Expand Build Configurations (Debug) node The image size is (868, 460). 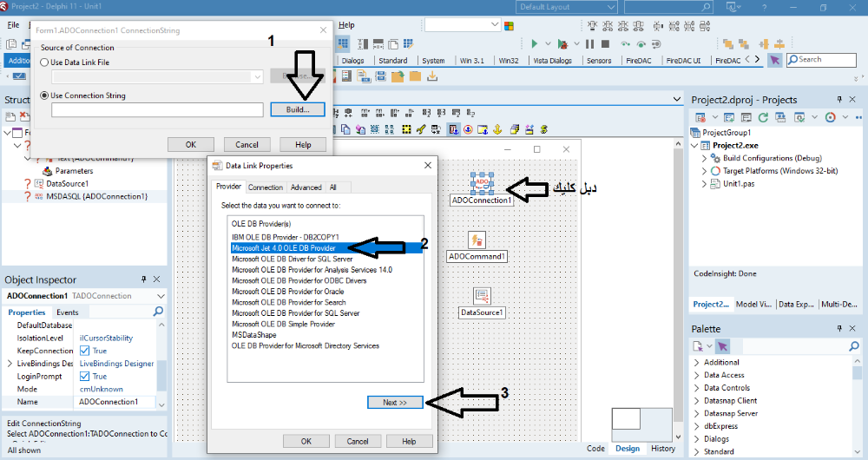704,158
